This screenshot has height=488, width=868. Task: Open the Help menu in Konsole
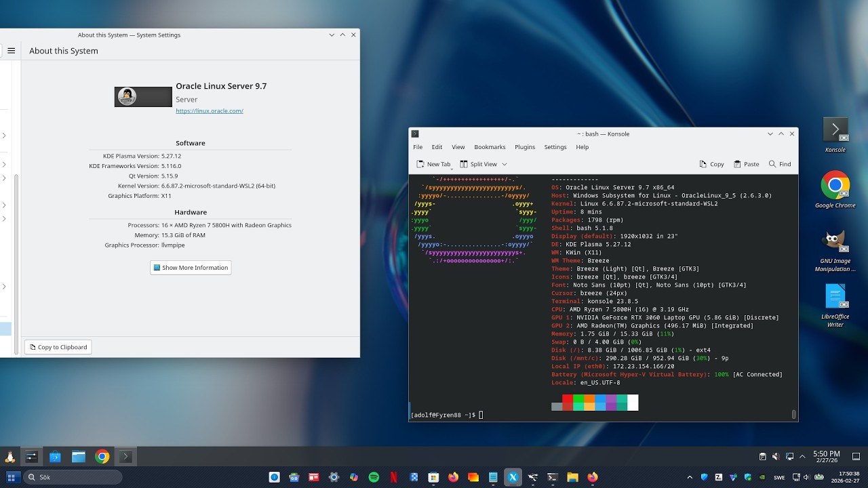pyautogui.click(x=583, y=147)
